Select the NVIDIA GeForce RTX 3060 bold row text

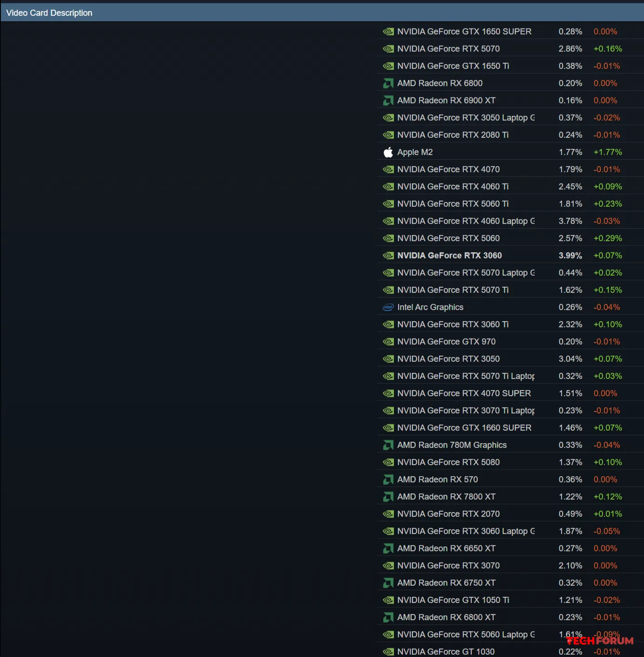point(449,256)
